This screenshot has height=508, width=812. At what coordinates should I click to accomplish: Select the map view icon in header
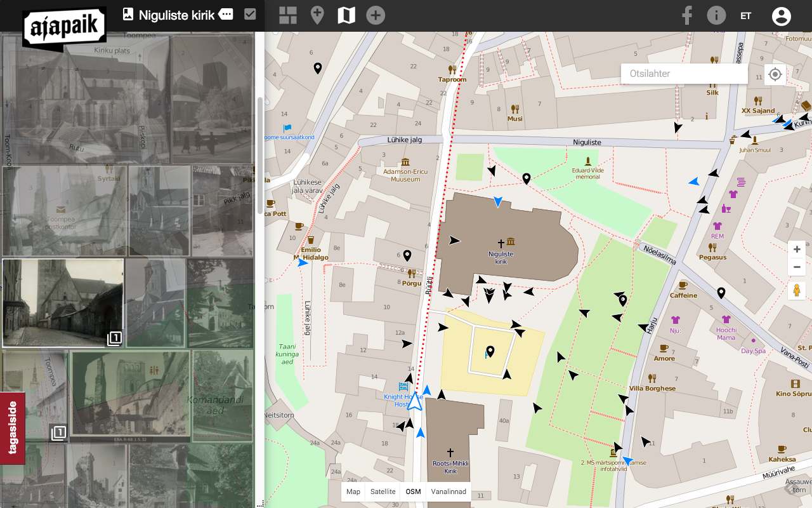346,15
